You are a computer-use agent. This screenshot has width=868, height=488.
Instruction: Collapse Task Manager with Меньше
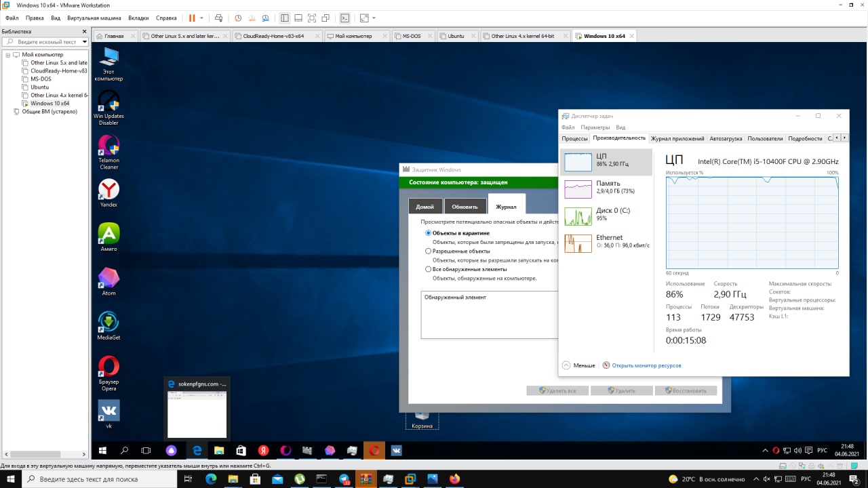tap(578, 365)
